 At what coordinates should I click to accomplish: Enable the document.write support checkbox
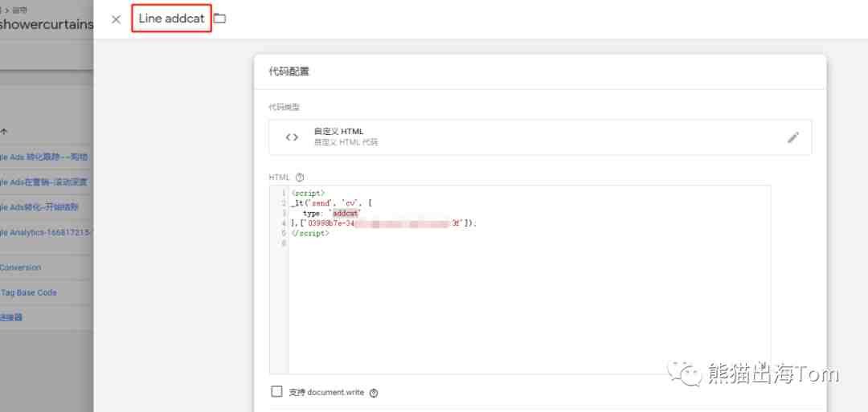pos(276,392)
